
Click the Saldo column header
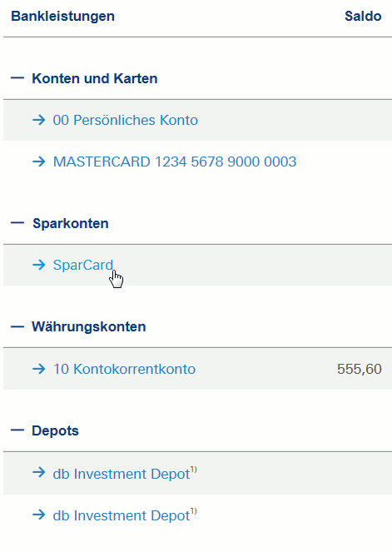[x=363, y=16]
